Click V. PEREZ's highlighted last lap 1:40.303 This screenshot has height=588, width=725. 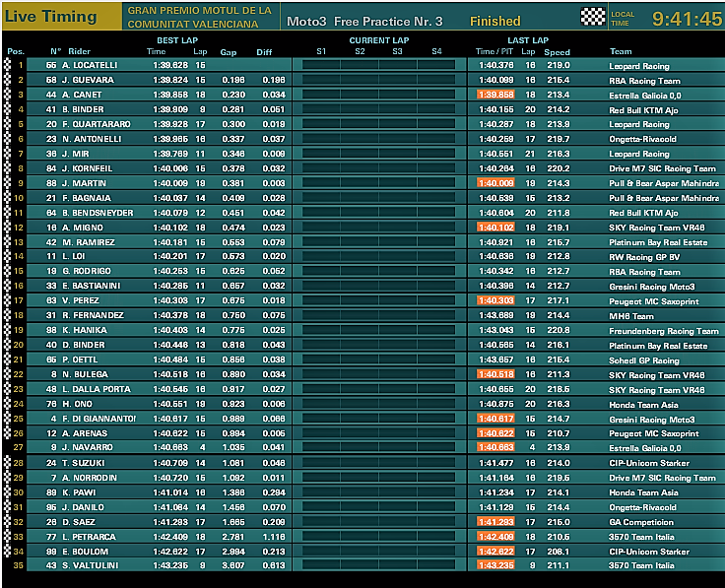[495, 301]
